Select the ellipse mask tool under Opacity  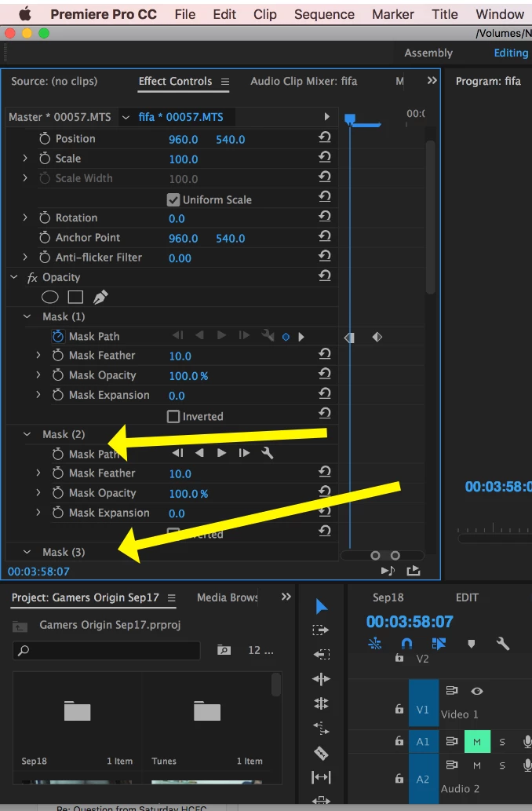49,297
